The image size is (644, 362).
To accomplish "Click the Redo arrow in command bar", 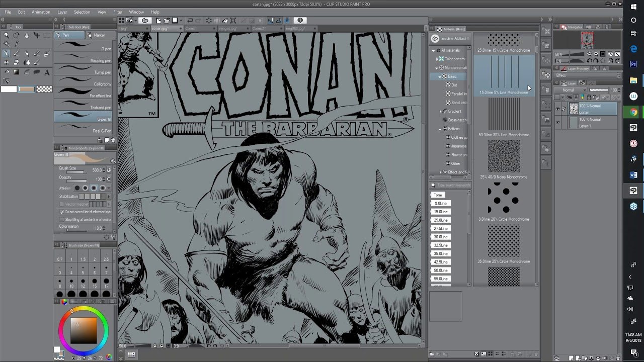I will point(199,21).
